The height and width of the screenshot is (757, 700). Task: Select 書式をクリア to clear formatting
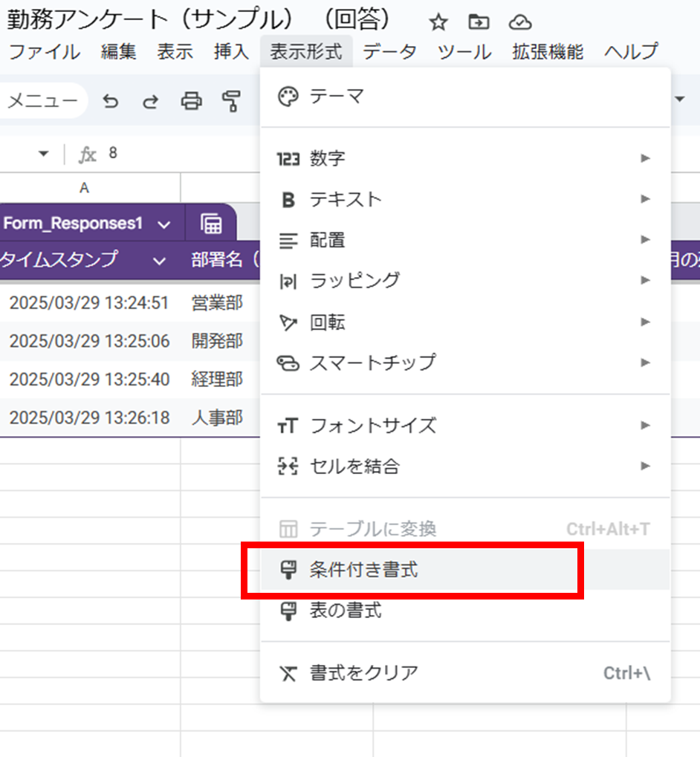pos(363,673)
